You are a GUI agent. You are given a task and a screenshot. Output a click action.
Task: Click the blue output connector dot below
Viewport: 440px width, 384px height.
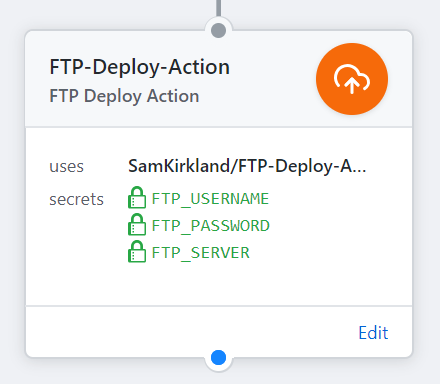pos(218,357)
